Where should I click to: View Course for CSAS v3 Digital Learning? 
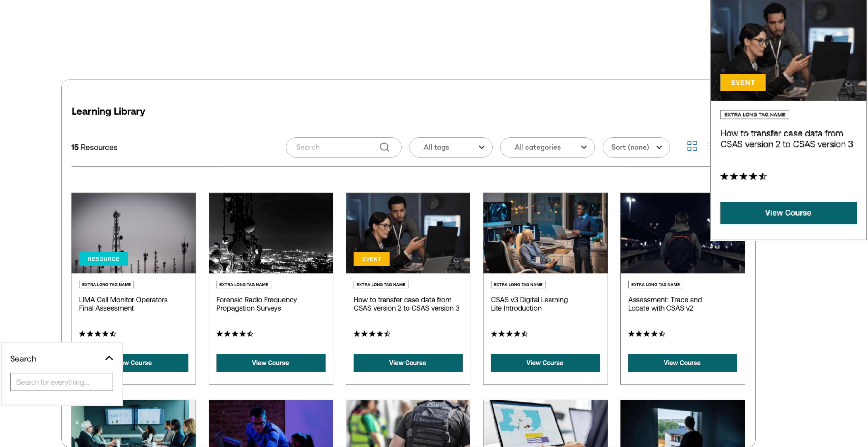point(545,363)
